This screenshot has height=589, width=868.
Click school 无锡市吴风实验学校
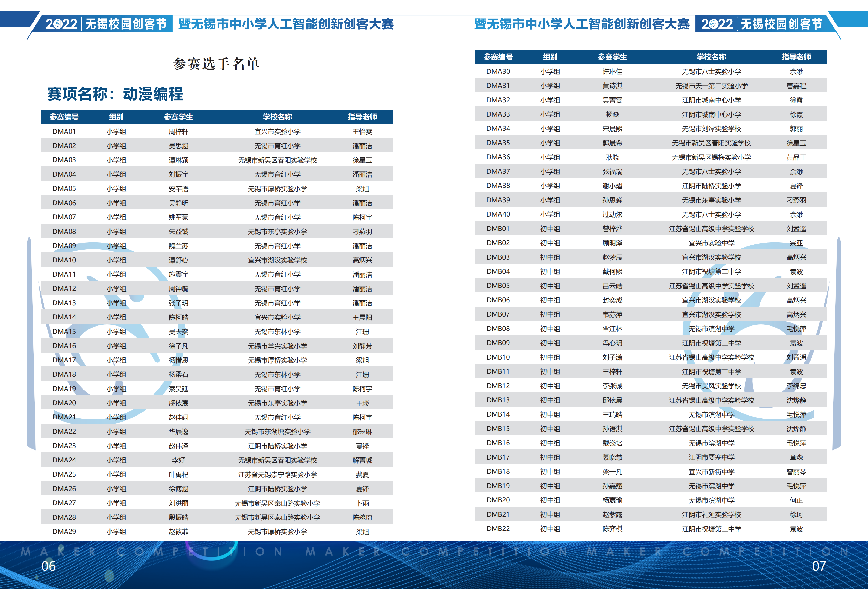(711, 386)
